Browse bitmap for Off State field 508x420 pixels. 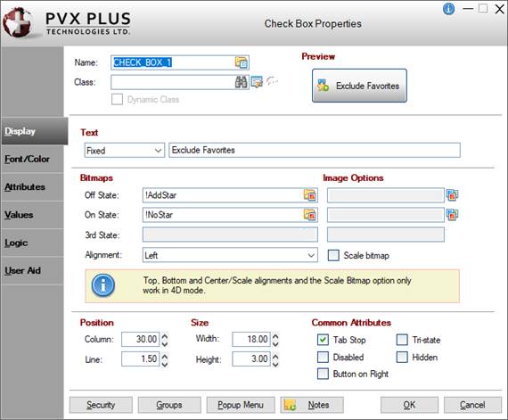click(310, 195)
